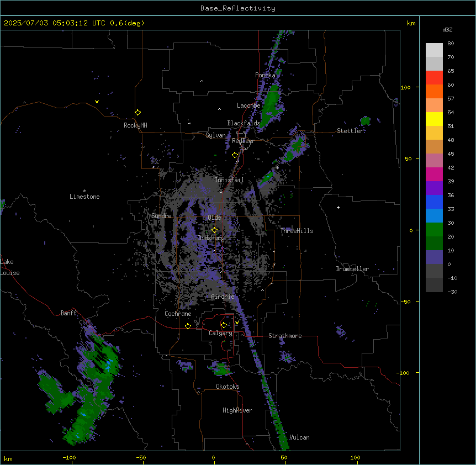Click the Limestone label
This screenshot has width=476, height=465.
click(84, 197)
